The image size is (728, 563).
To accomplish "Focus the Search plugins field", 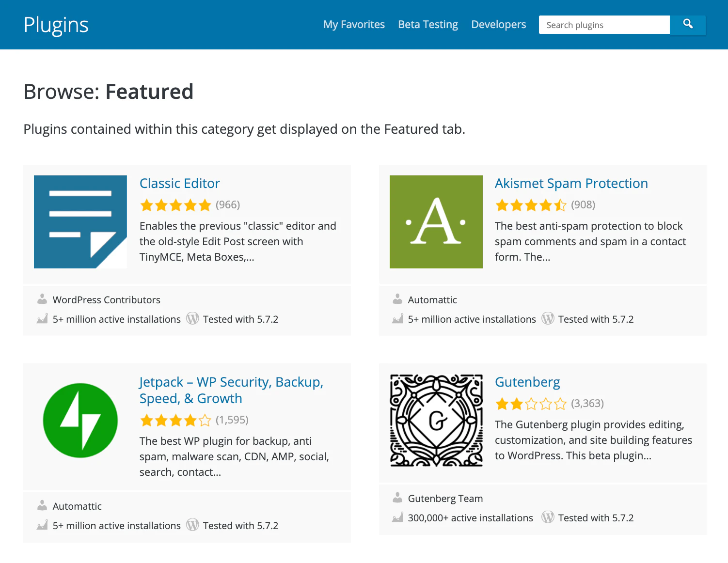I will 604,25.
